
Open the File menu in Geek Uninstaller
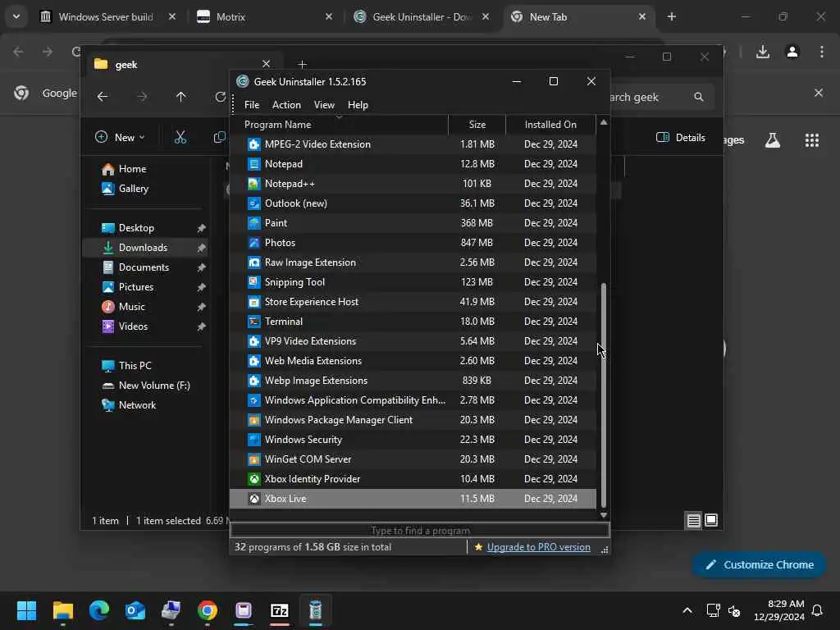[252, 105]
